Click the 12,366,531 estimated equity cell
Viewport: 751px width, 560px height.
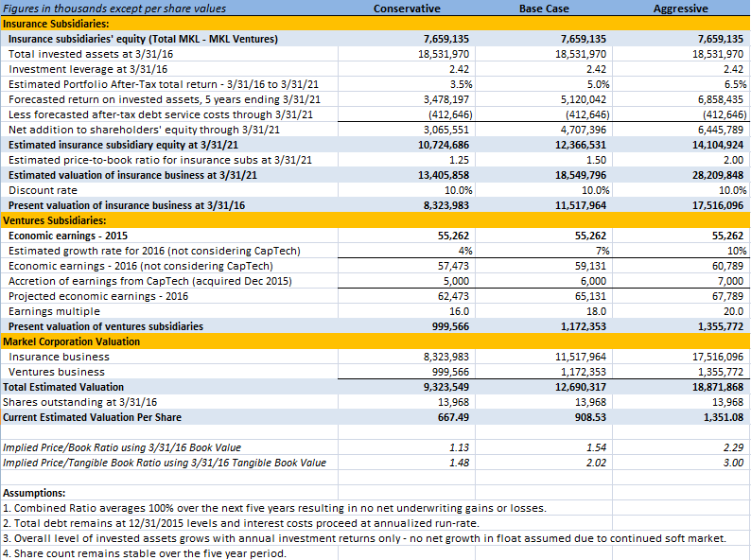[x=581, y=145]
